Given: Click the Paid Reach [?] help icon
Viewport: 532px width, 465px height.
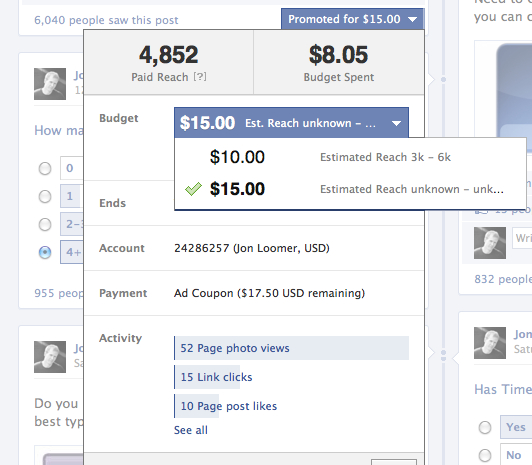Looking at the screenshot, I should pos(200,77).
